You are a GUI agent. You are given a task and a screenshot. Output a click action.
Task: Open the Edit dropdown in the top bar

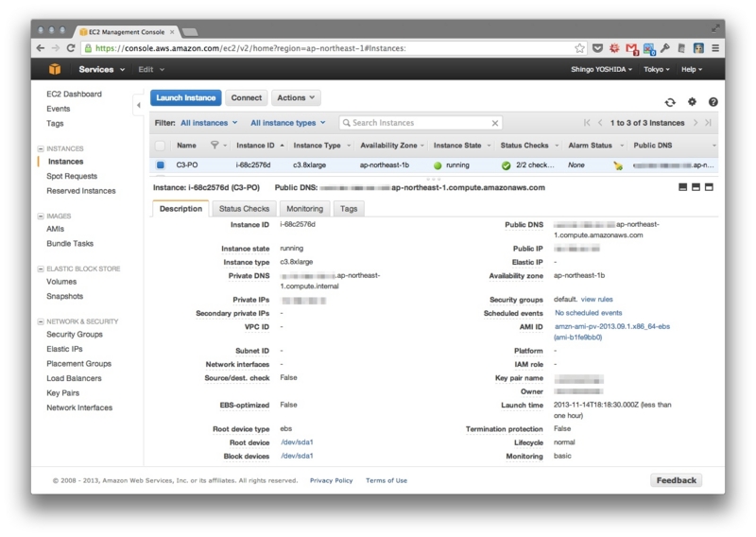point(151,69)
